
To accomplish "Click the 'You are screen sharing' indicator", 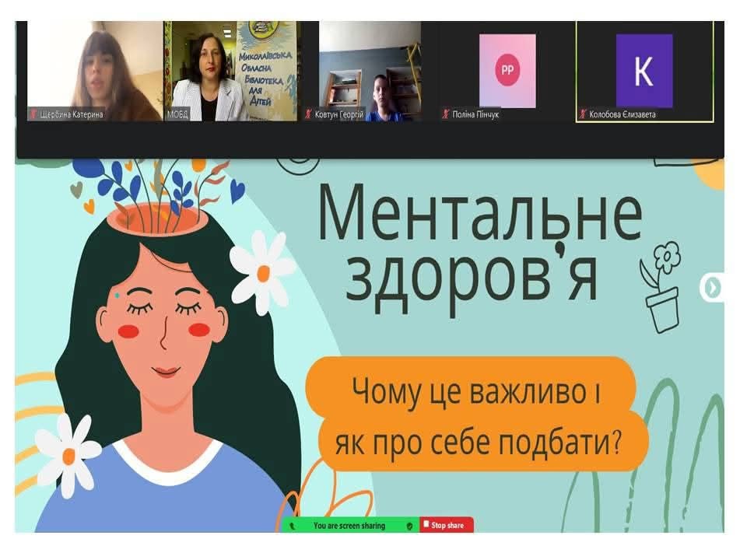I will click(349, 526).
